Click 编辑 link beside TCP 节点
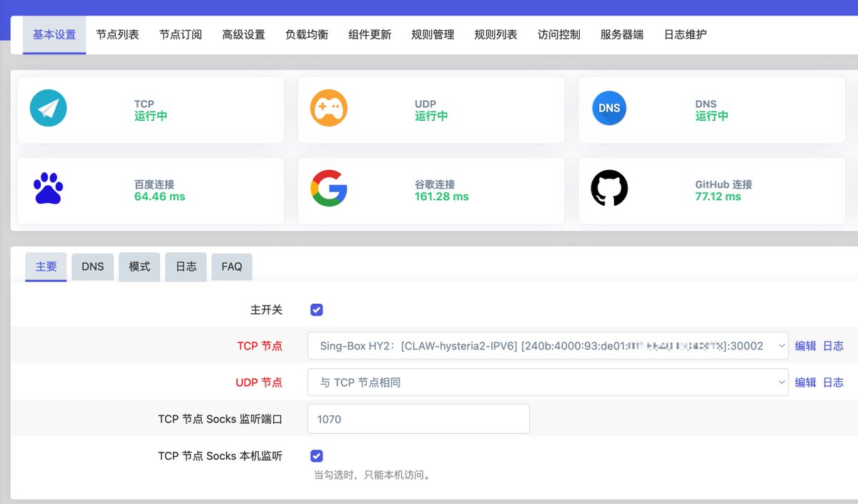This screenshot has height=504, width=858. pos(805,346)
